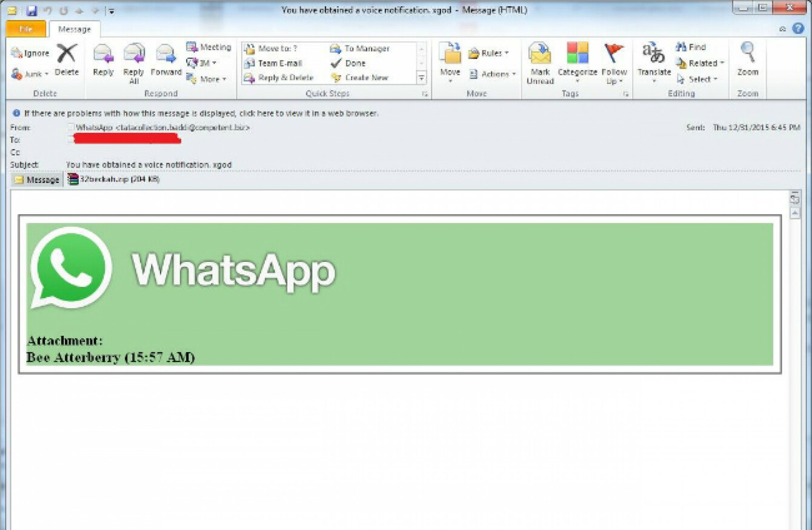Click the Zoom magnifier button
Viewport: 812px width, 530px height.
click(x=748, y=60)
